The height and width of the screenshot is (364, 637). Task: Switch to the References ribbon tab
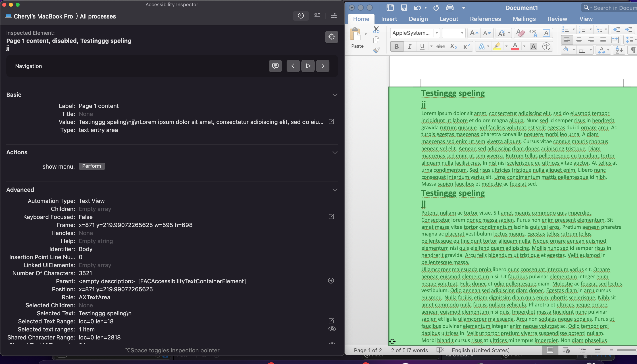pos(485,19)
